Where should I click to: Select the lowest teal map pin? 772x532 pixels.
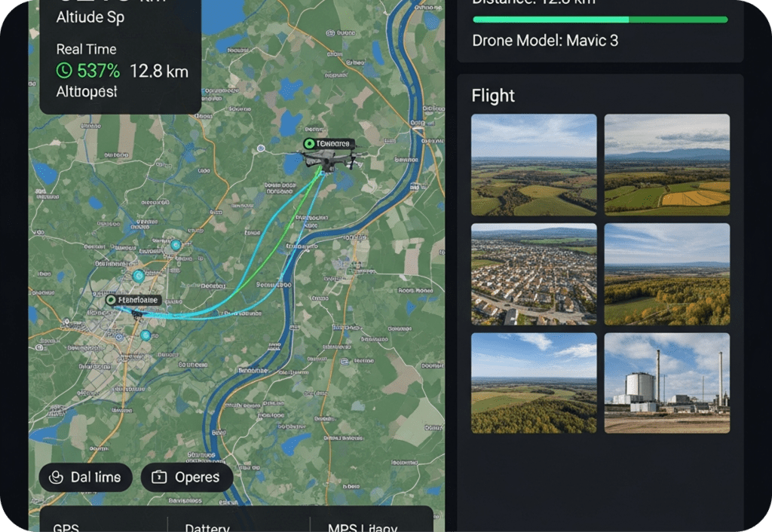(146, 335)
